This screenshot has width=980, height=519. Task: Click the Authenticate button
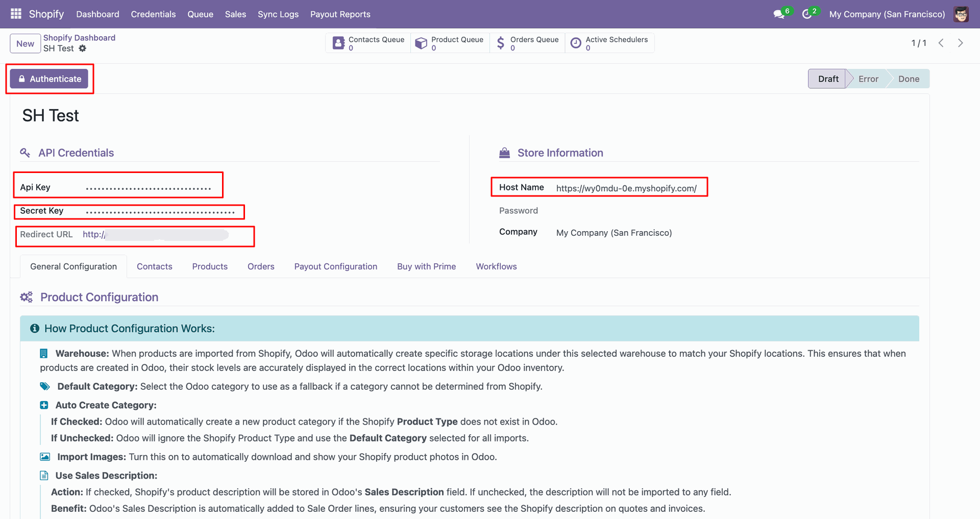(49, 79)
